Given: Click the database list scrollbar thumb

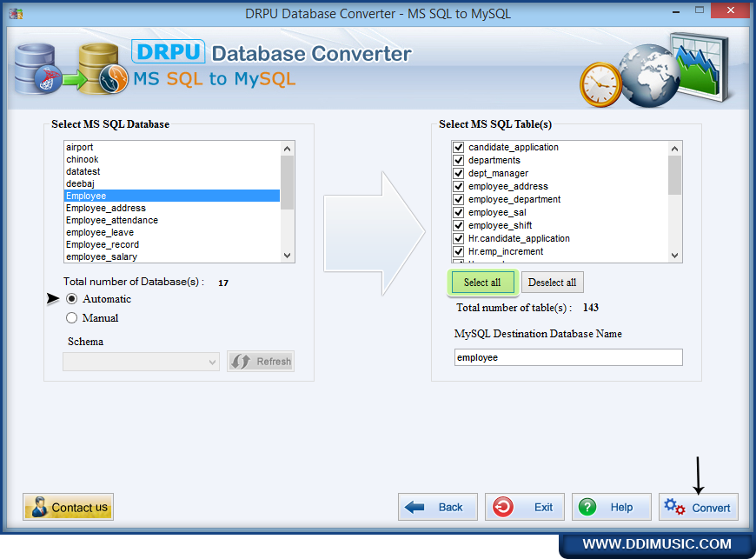Looking at the screenshot, I should [288, 183].
